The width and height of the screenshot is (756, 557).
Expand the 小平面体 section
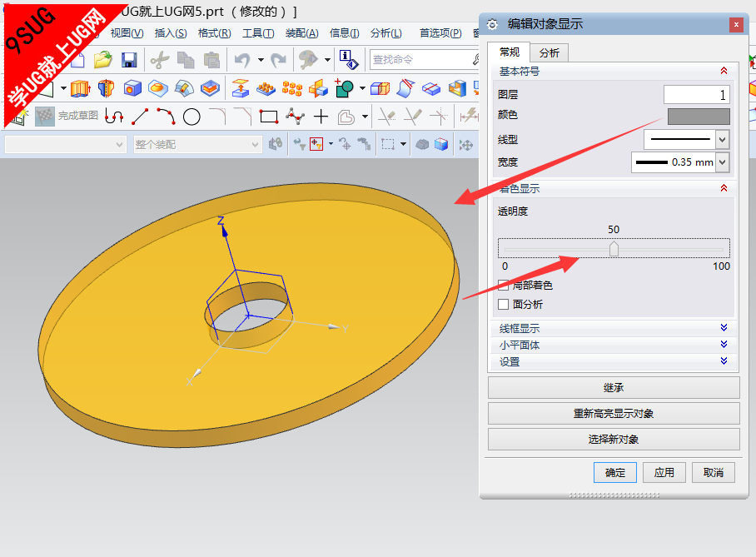(724, 345)
